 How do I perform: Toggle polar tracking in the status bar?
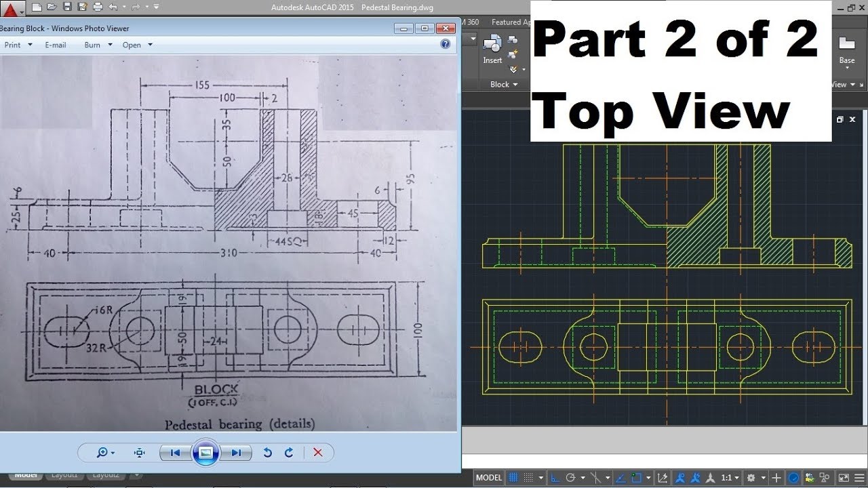[571, 478]
